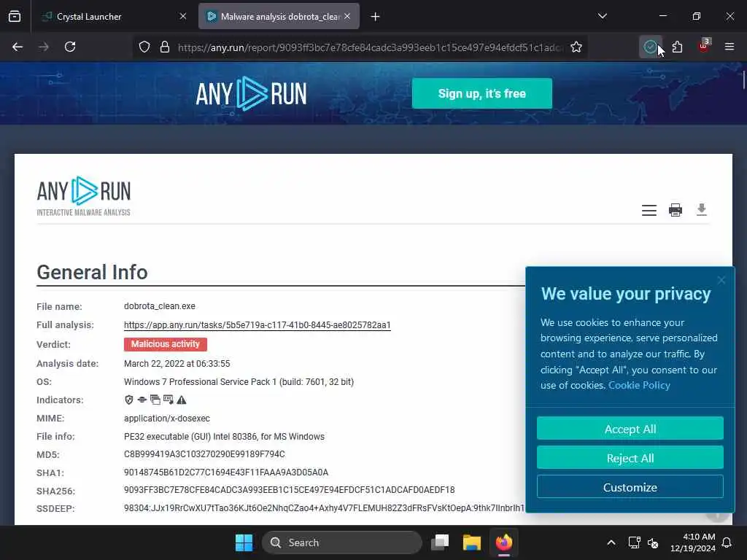Download the report with the download icon

pyautogui.click(x=701, y=209)
